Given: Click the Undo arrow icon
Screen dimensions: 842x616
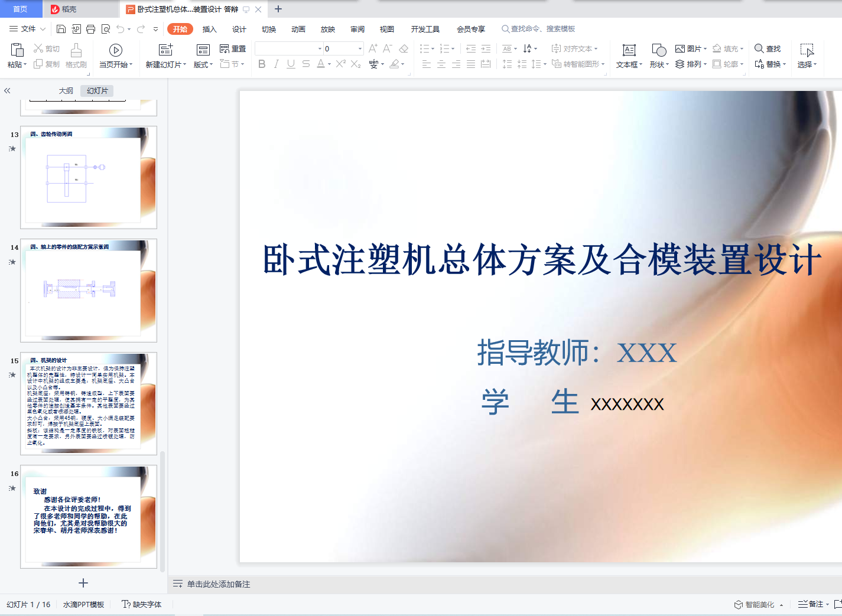Looking at the screenshot, I should tap(121, 29).
